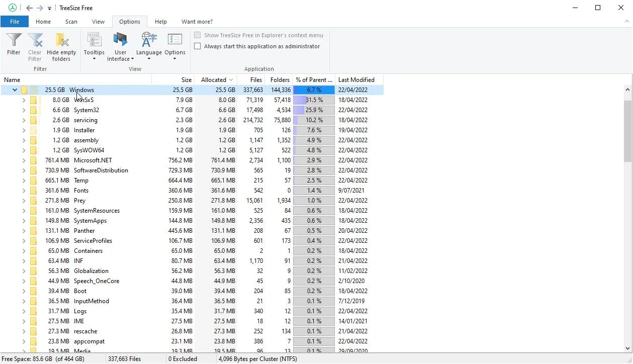633x364 pixels.
Task: Click the back navigation arrow
Action: [29, 8]
